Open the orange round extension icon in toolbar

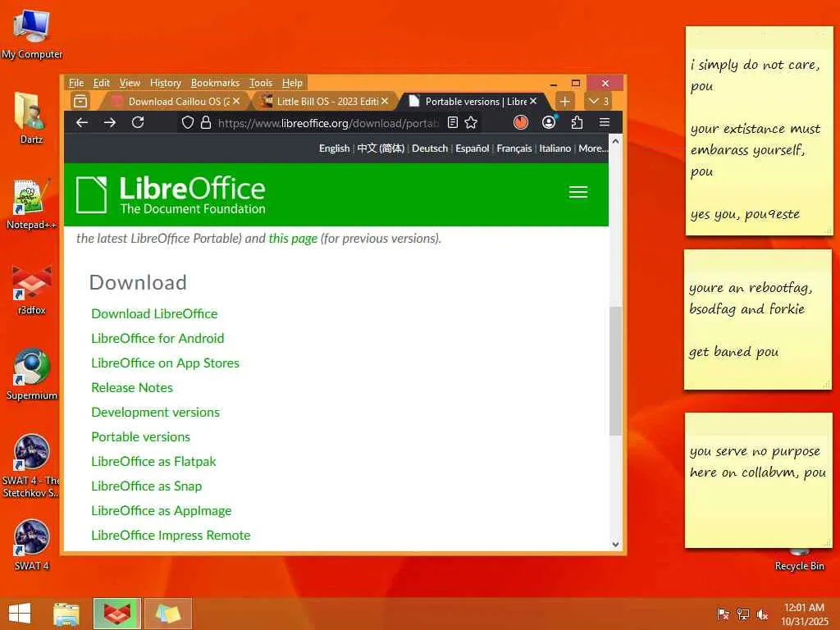click(x=521, y=123)
